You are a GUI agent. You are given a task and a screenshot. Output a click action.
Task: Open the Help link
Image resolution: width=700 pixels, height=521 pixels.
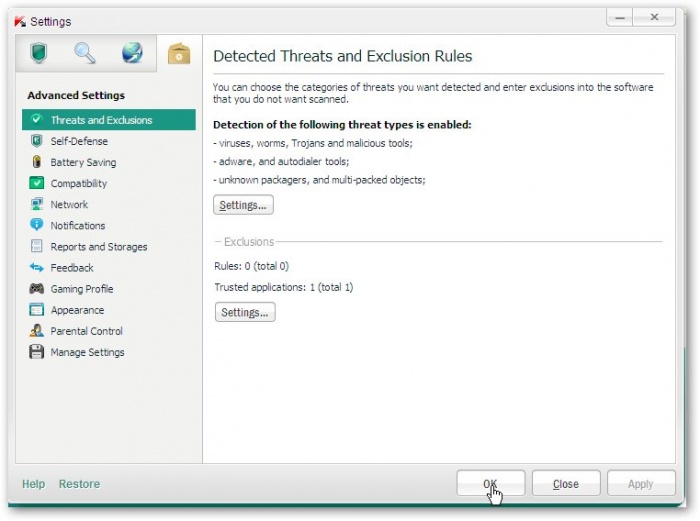(x=33, y=483)
